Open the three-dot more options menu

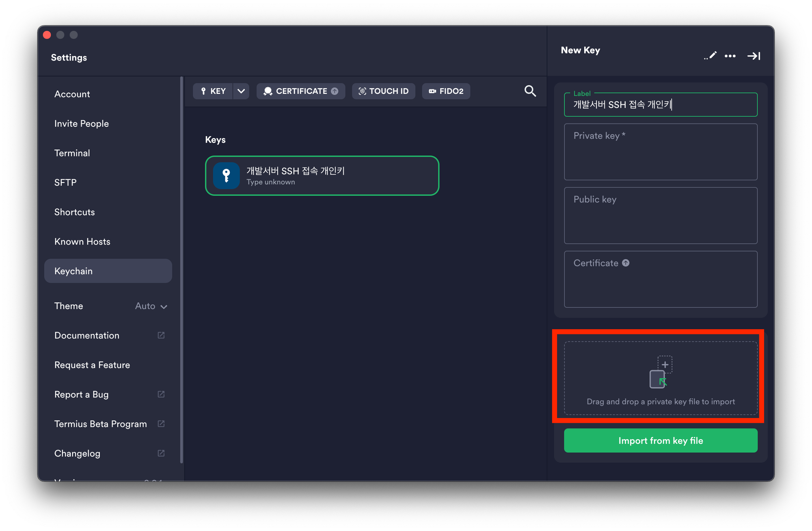pos(730,56)
